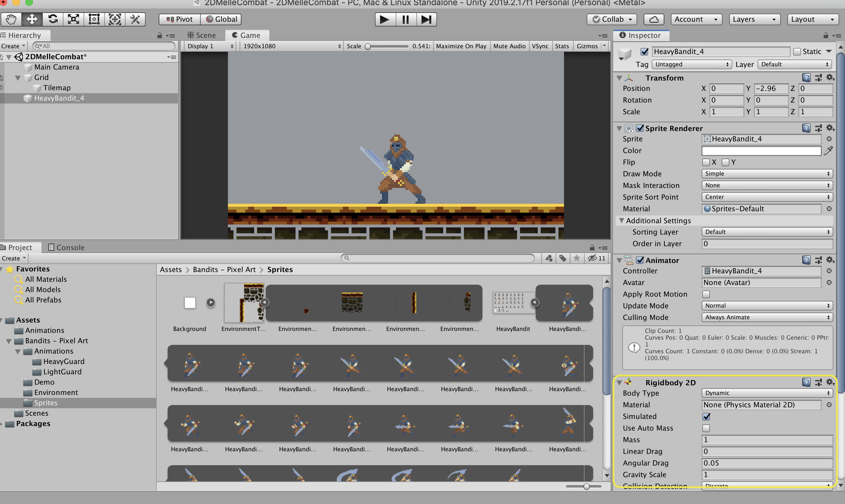Toggle Mute Audio button
Image resolution: width=845 pixels, height=504 pixels.
pos(510,46)
